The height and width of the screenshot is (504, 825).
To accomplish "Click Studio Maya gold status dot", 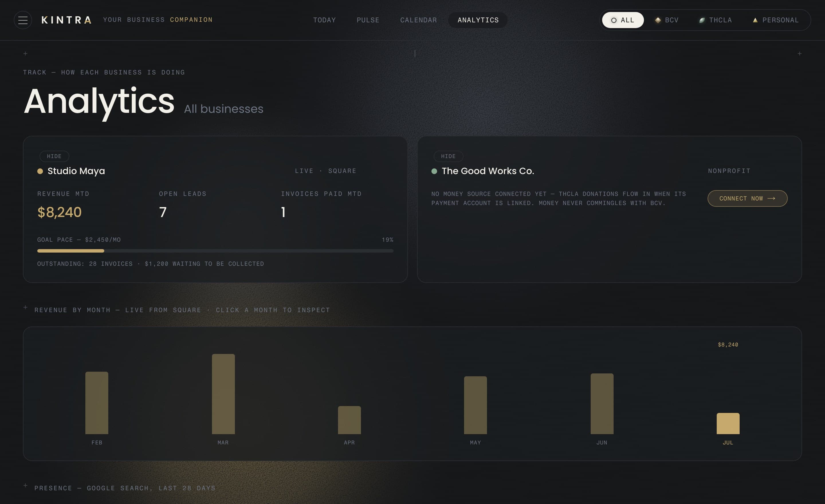I will click(x=40, y=171).
